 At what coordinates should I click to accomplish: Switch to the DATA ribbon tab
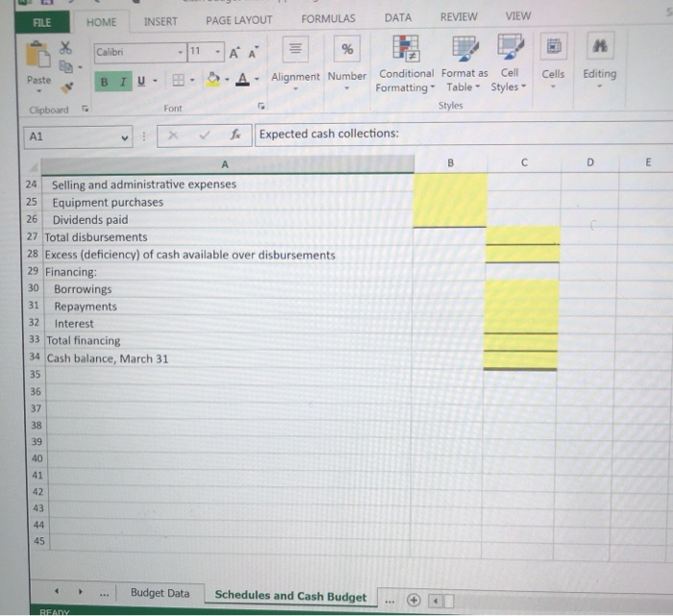click(x=398, y=17)
